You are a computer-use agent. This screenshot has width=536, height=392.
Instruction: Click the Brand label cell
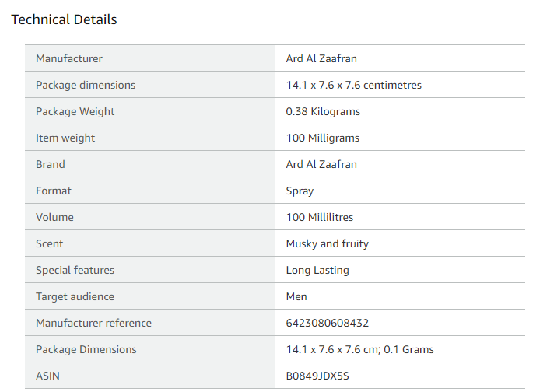[x=51, y=164]
